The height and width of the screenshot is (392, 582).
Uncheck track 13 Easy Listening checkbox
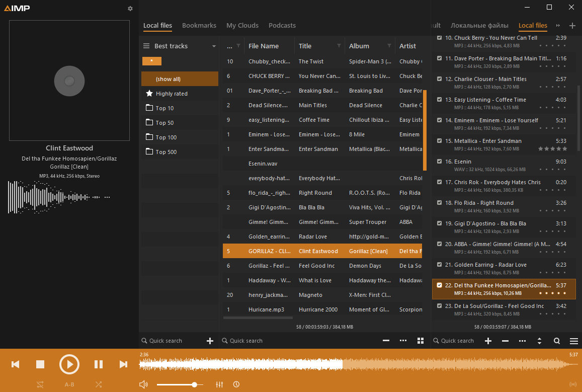point(440,100)
